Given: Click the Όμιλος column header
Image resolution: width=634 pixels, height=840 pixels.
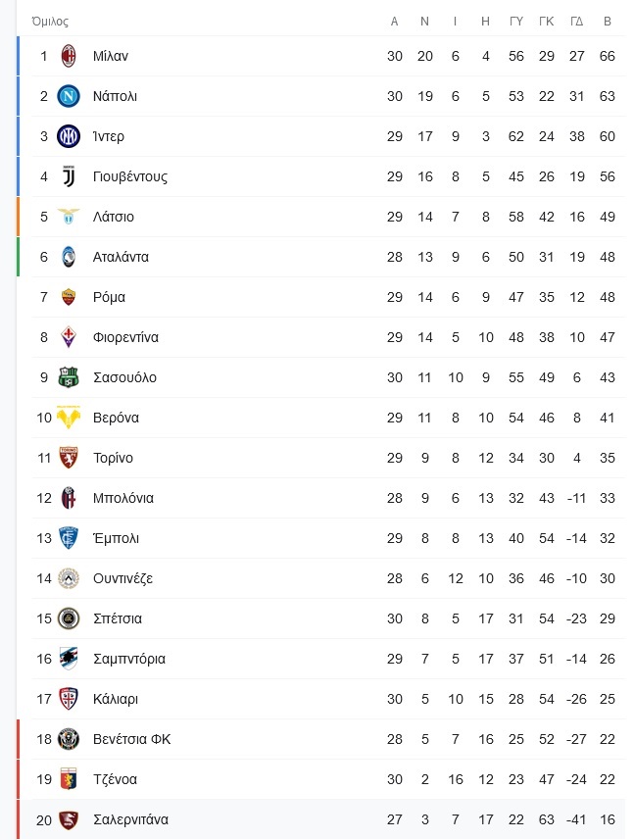Looking at the screenshot, I should coord(50,22).
